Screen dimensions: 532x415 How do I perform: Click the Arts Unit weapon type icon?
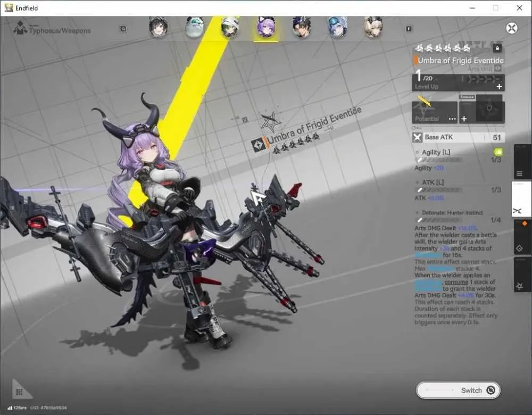[x=498, y=68]
